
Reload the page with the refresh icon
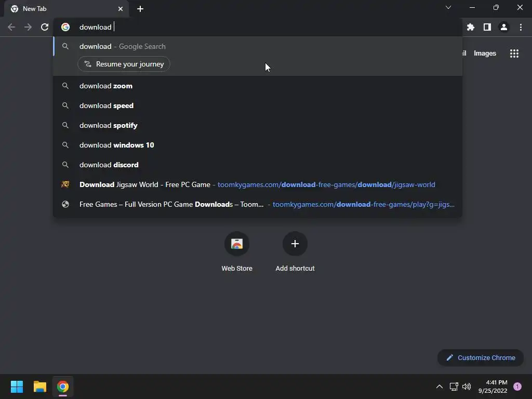tap(45, 27)
